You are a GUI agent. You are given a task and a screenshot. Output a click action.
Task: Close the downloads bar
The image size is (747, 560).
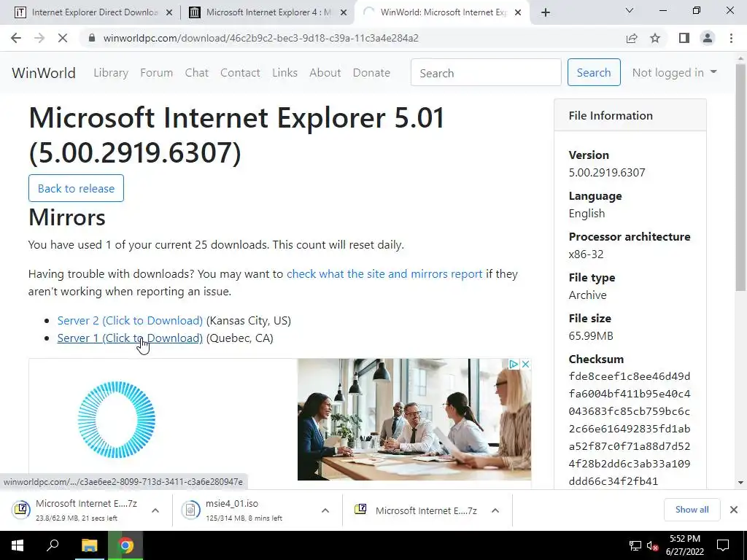[734, 510]
